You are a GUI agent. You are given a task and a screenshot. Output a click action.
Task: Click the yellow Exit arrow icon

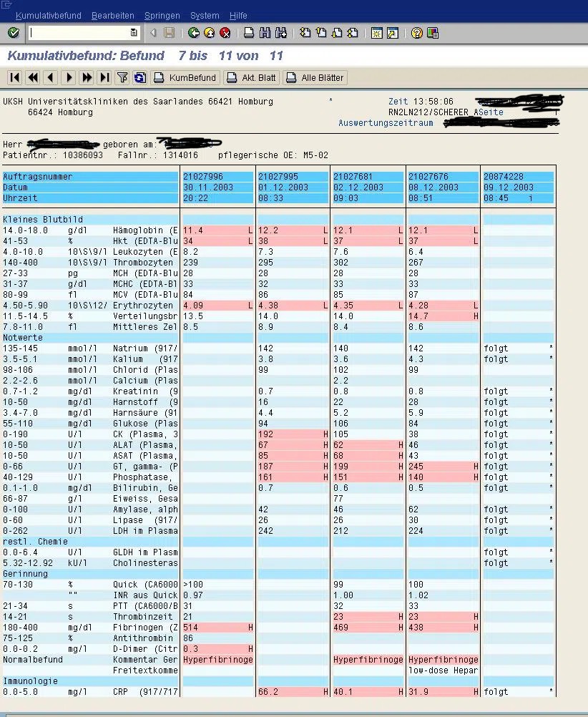click(210, 33)
